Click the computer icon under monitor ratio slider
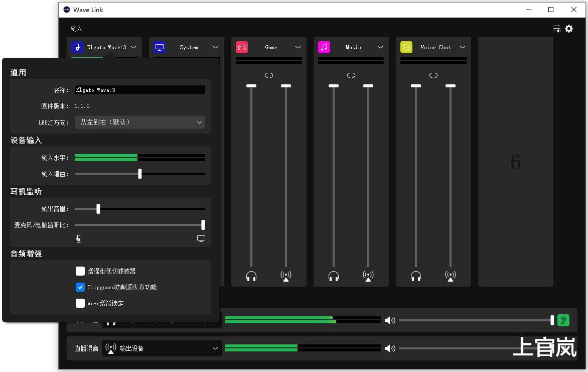The image size is (588, 372). tap(201, 239)
